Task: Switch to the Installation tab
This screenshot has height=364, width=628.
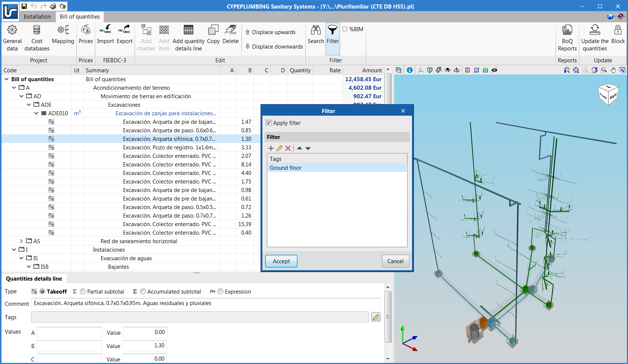Action: (x=37, y=17)
